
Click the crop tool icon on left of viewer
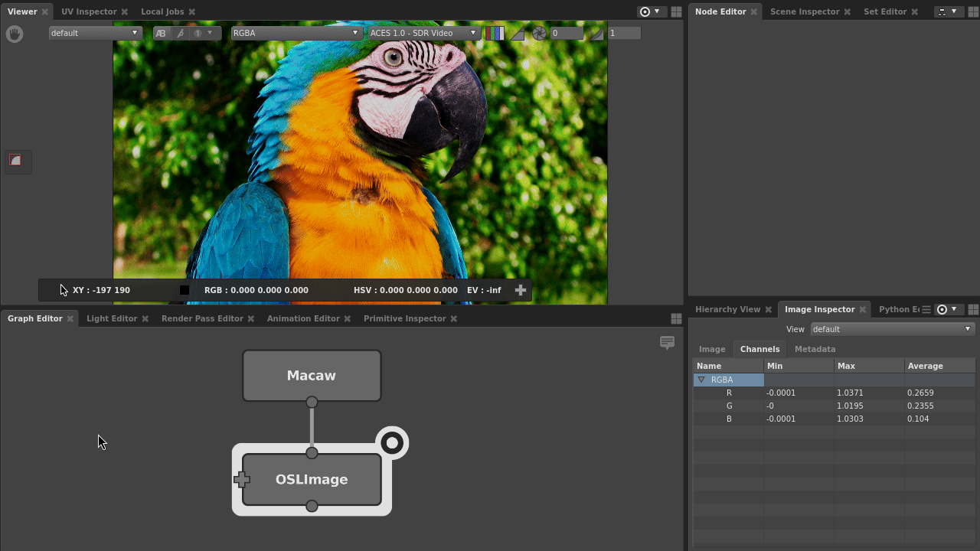(x=15, y=160)
